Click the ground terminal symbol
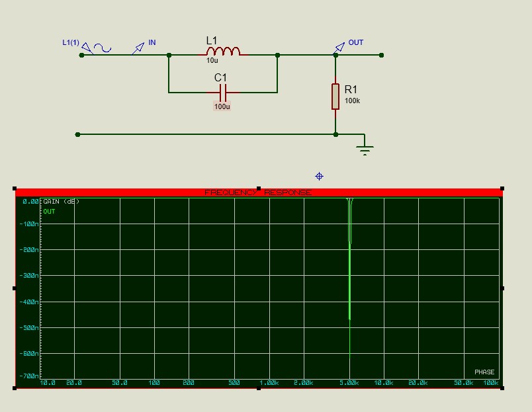 [365, 149]
